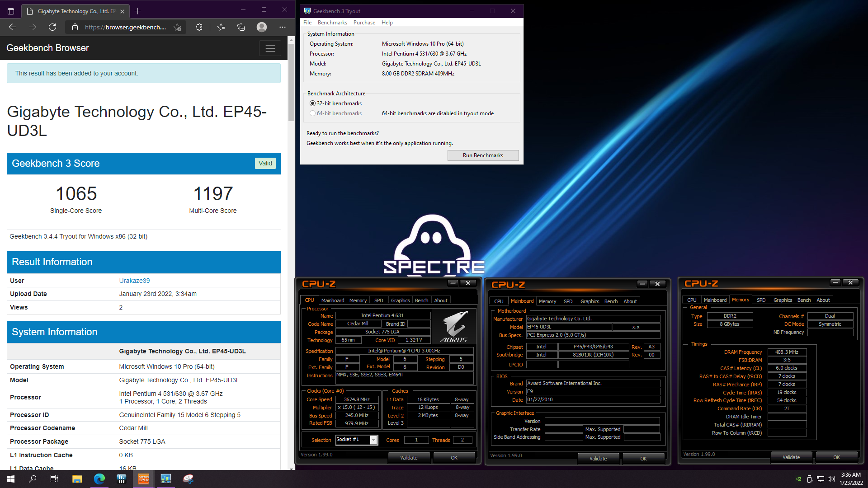
Task: Open the Collections icon in Edge
Action: (241, 27)
